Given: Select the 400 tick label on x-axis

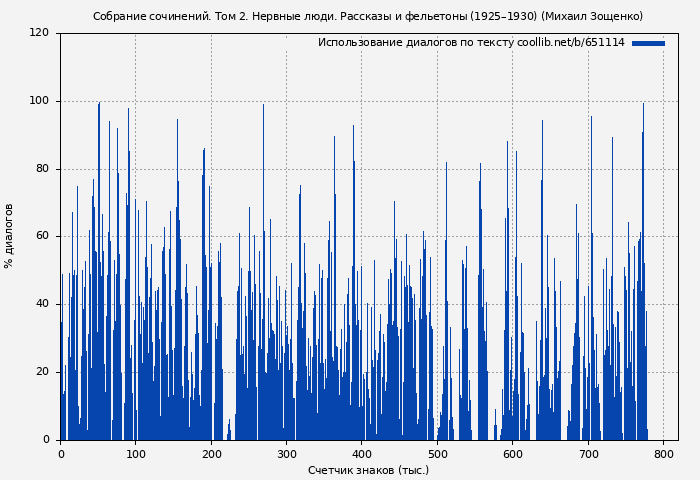Looking at the screenshot, I should [362, 453].
